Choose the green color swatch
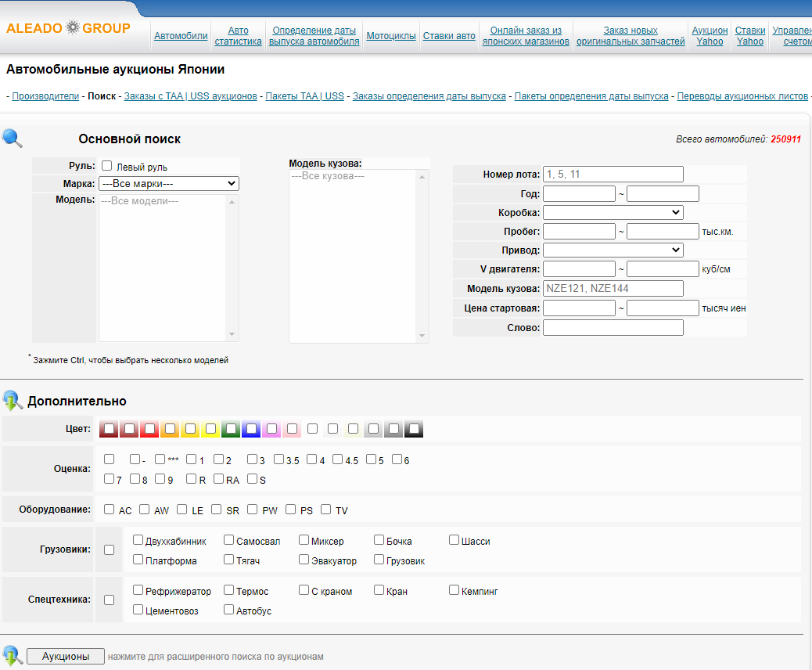812x670 pixels. tap(231, 428)
